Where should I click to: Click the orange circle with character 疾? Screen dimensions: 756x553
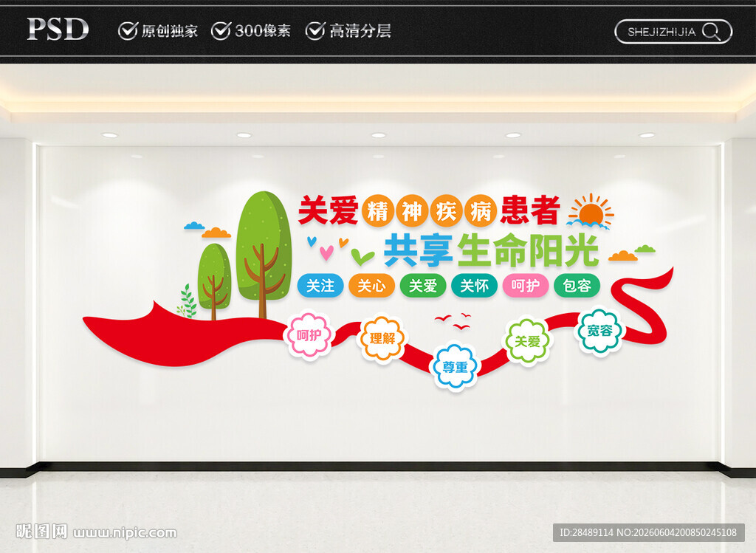click(x=447, y=211)
